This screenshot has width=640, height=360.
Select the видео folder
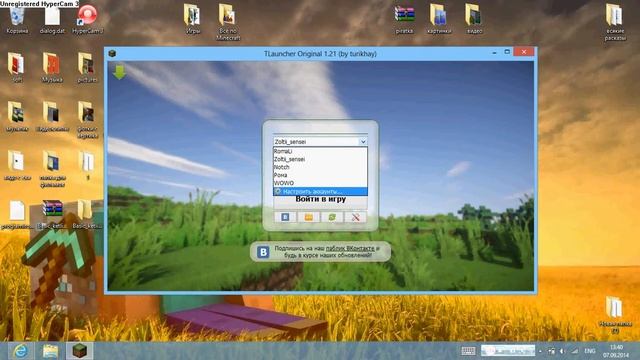[x=474, y=19]
